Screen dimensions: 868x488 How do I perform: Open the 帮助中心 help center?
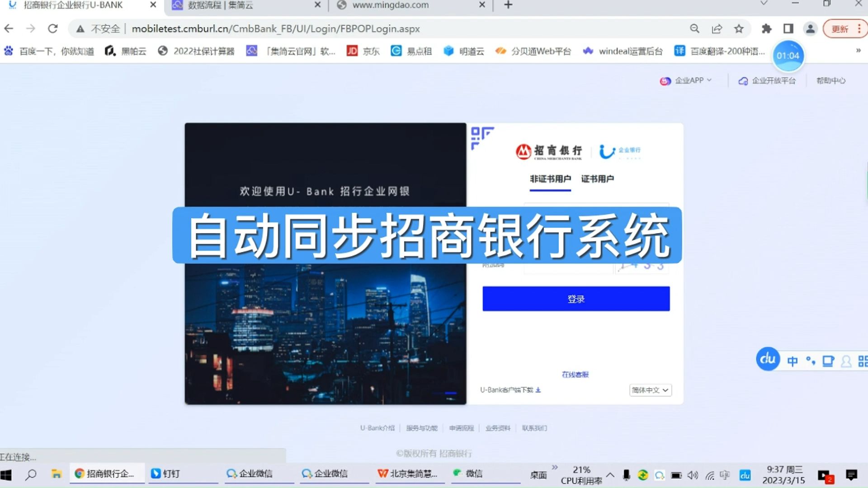[x=831, y=80]
